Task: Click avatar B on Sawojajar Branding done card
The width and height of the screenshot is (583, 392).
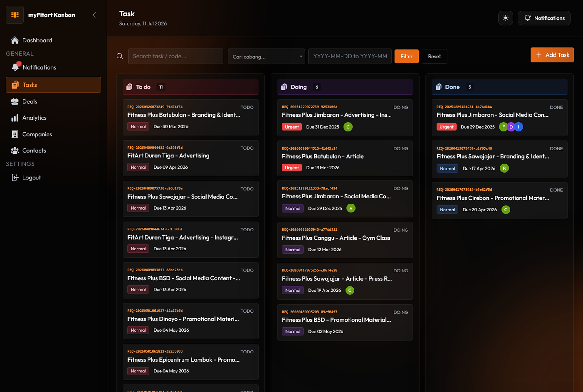Action: tap(504, 168)
